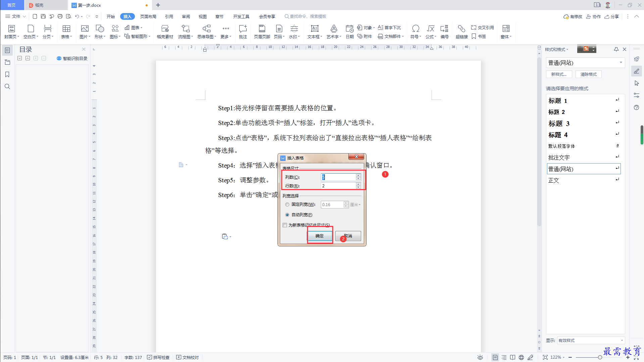Increase column count with stepper up arrow

click(358, 175)
